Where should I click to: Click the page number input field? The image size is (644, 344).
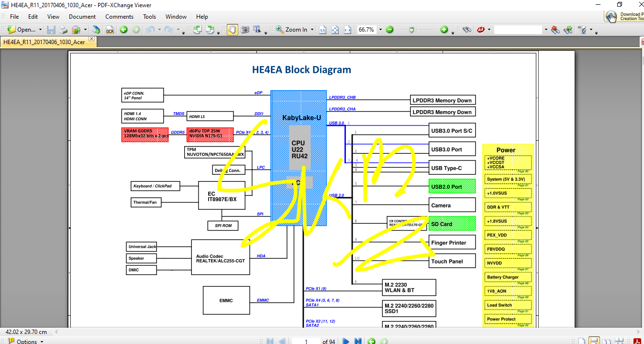(306, 342)
